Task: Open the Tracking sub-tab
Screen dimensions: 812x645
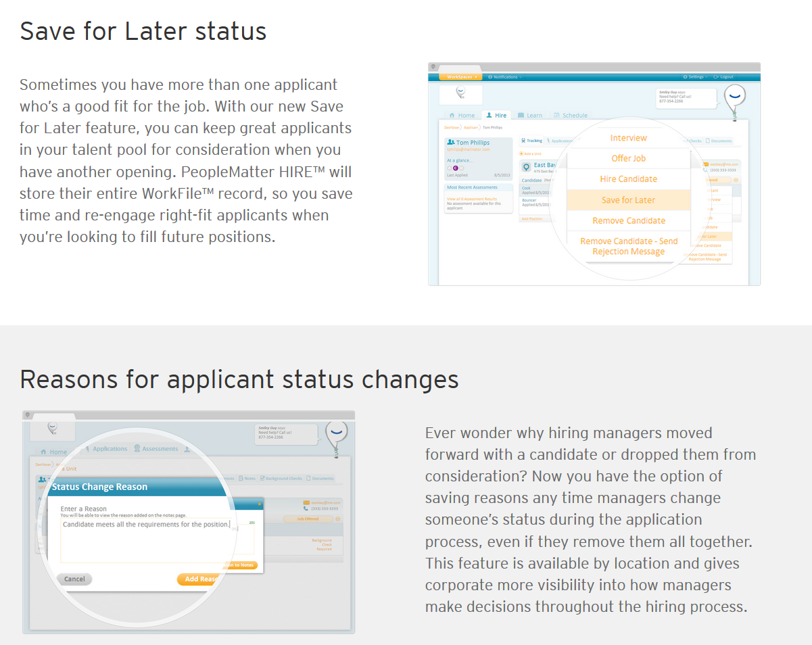Action: click(531, 141)
